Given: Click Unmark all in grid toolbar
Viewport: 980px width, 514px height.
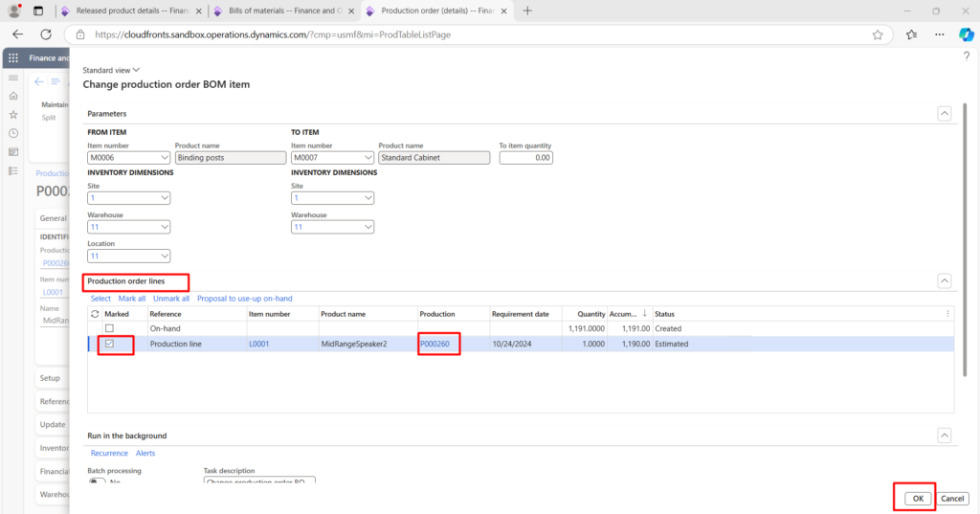Looking at the screenshot, I should pos(171,299).
